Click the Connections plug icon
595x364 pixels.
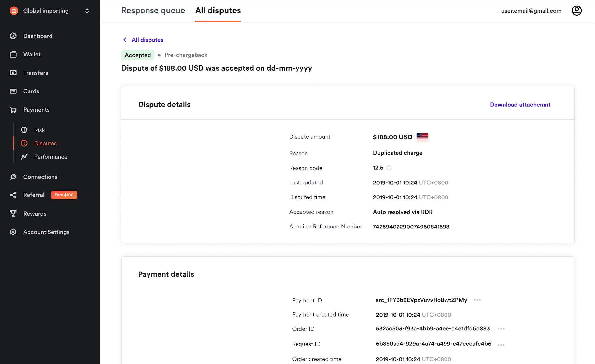point(13,177)
